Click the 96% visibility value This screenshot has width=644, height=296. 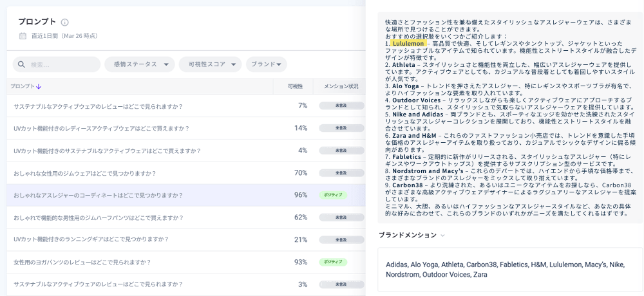[301, 195]
